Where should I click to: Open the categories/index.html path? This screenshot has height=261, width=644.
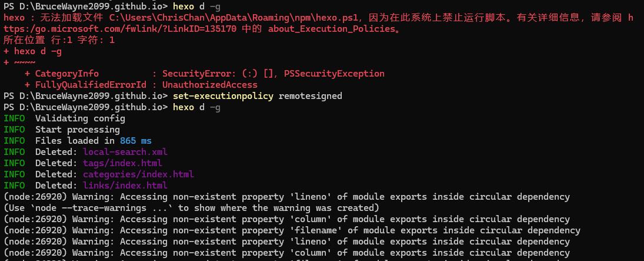138,174
